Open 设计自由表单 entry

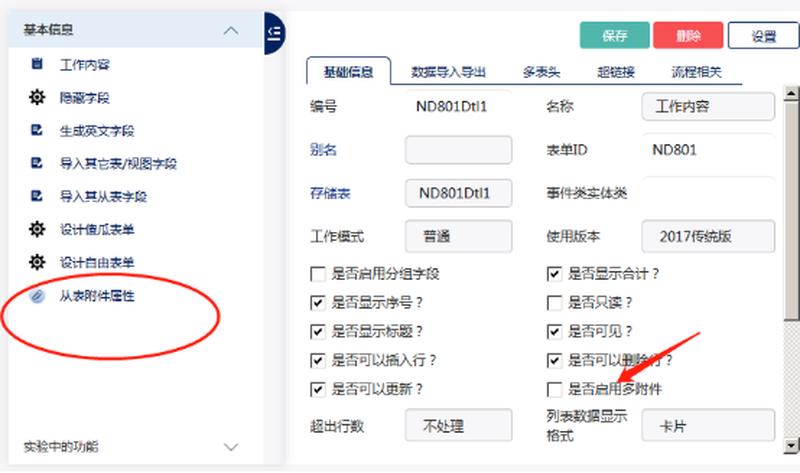[x=97, y=263]
